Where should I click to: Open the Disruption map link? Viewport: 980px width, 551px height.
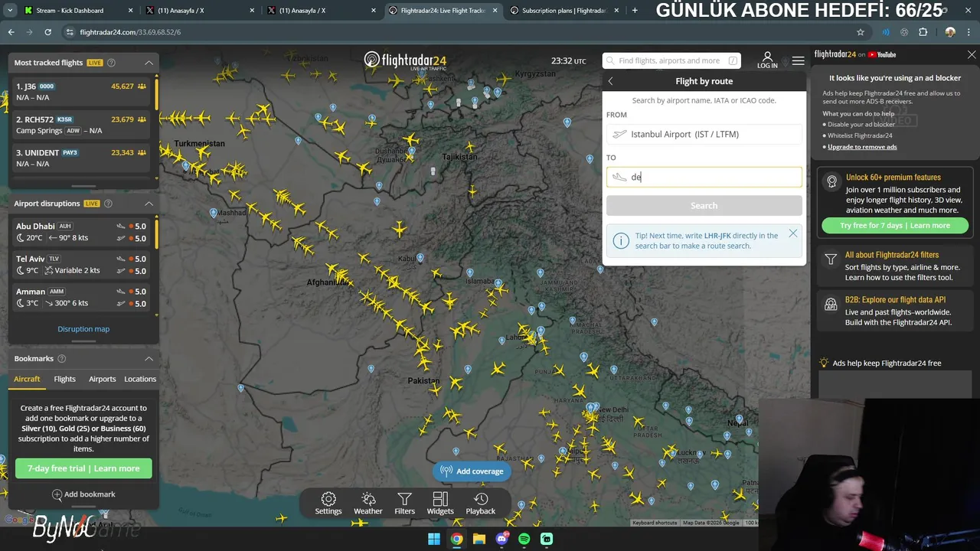coord(83,329)
